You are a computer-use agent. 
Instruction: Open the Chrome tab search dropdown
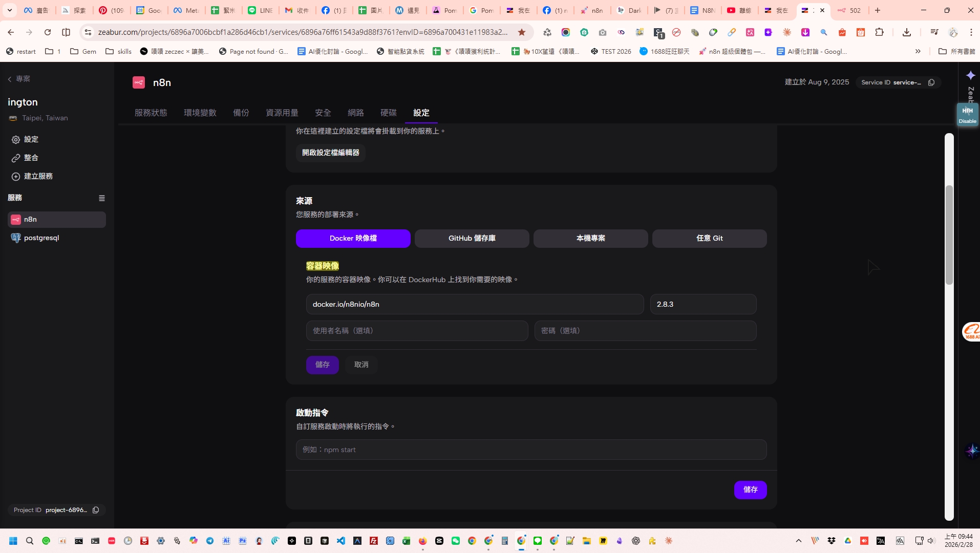tap(9, 10)
